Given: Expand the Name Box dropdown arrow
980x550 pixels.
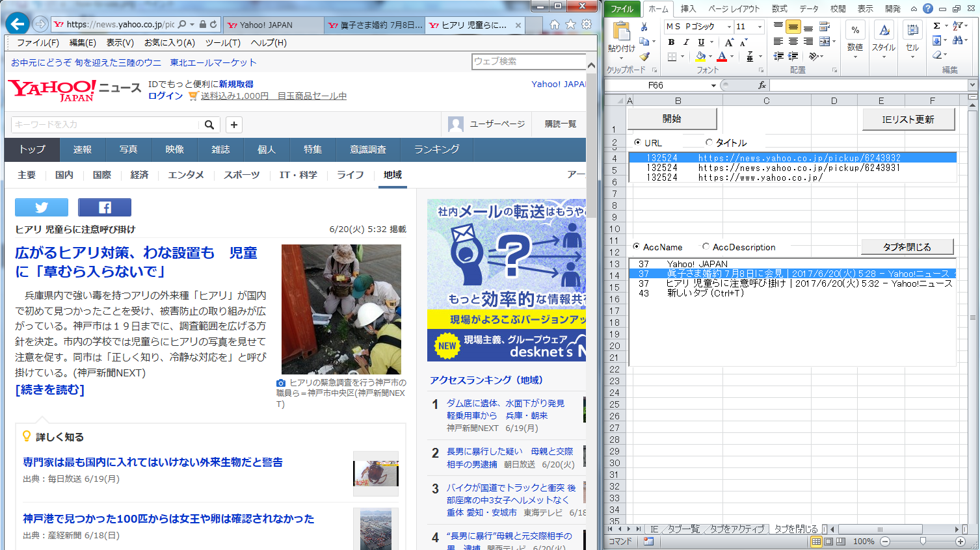Looking at the screenshot, I should (713, 85).
